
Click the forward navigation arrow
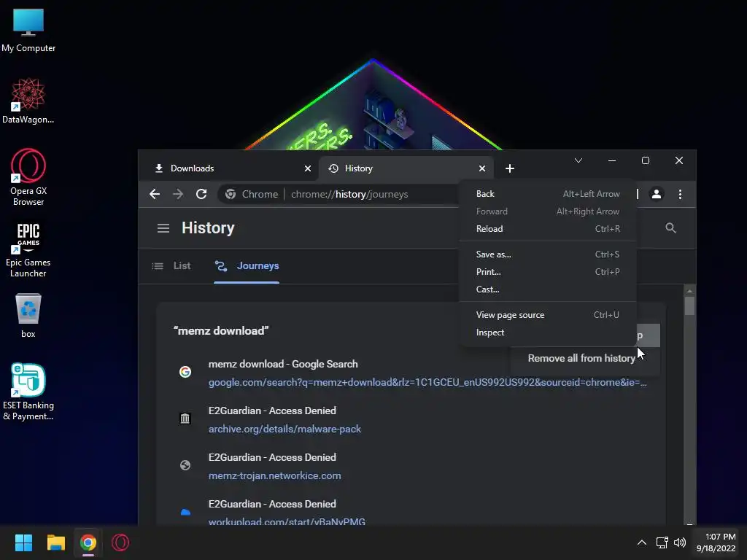tap(178, 194)
